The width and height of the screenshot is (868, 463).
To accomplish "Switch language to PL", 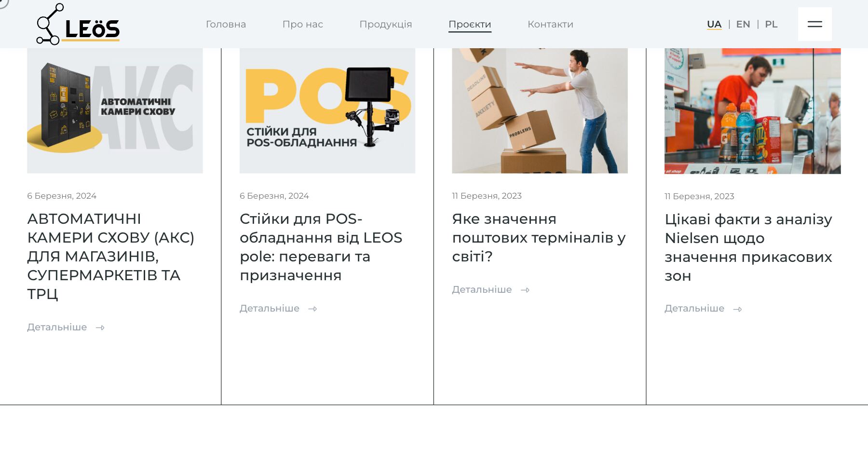I will click(771, 24).
